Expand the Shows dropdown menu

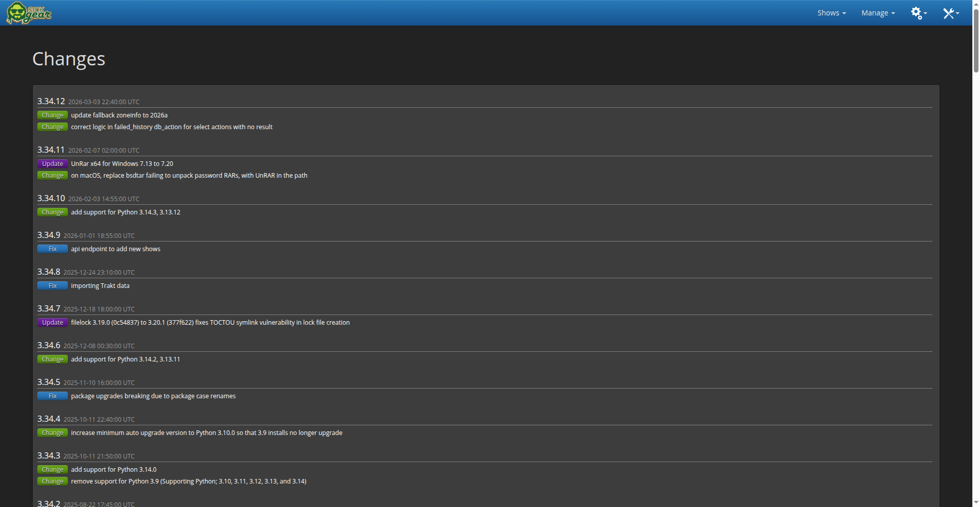(x=831, y=13)
